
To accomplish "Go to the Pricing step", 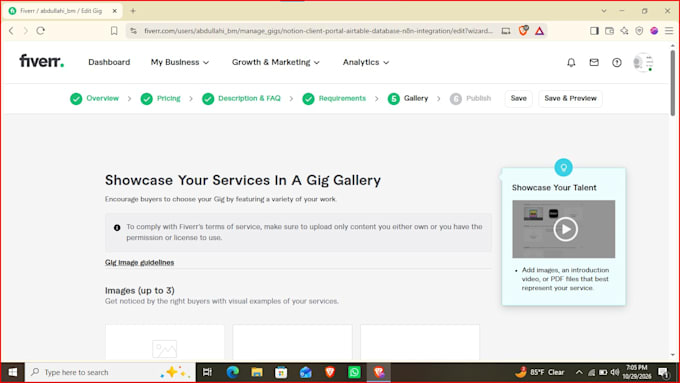I will pos(160,99).
